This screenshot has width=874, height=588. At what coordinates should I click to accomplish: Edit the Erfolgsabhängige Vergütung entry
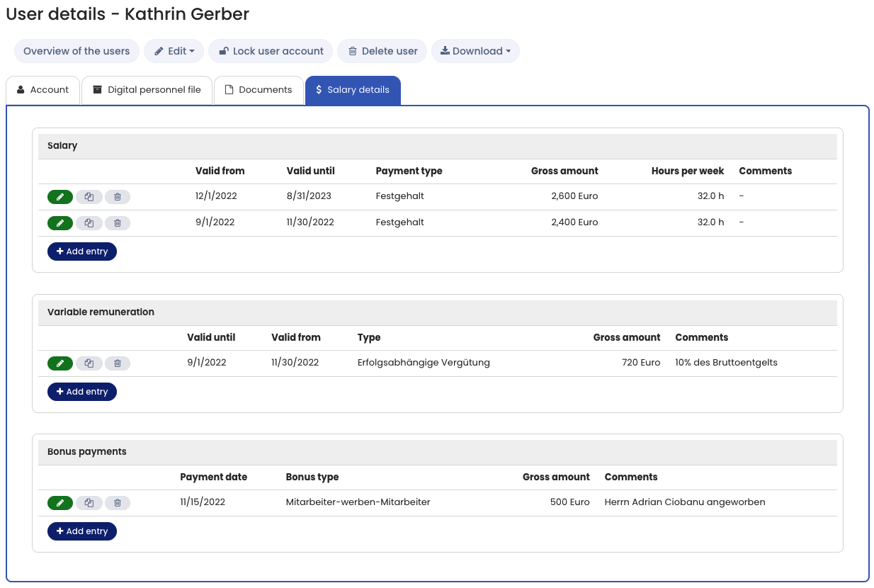pos(60,363)
